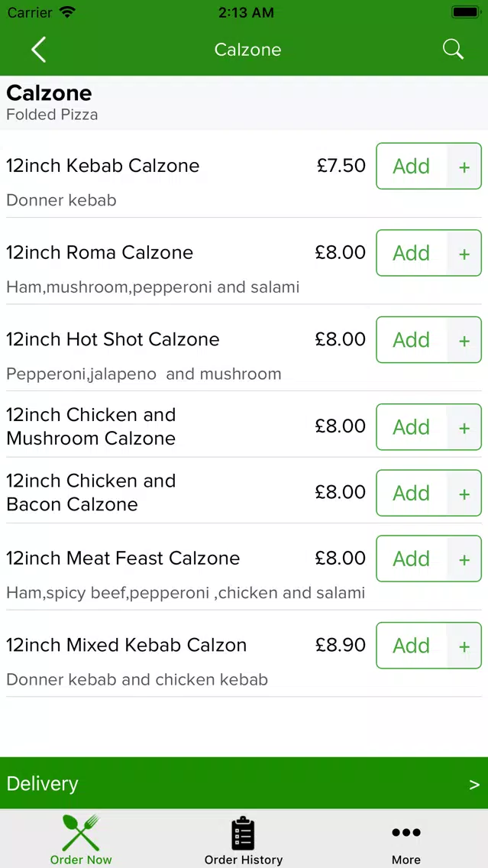Open the More three-dots tab
488x868 pixels.
coord(406,839)
